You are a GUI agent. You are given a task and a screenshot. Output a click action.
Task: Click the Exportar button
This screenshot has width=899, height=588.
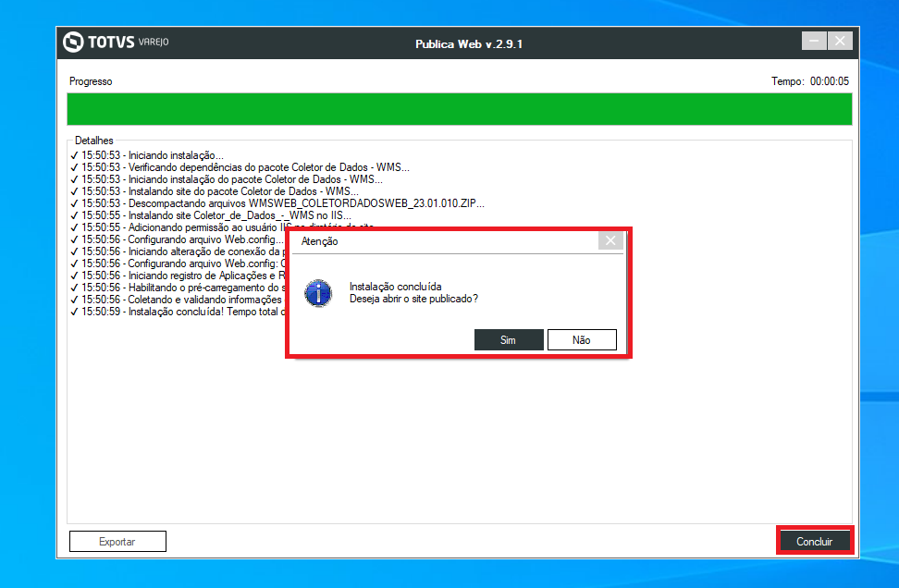117,541
